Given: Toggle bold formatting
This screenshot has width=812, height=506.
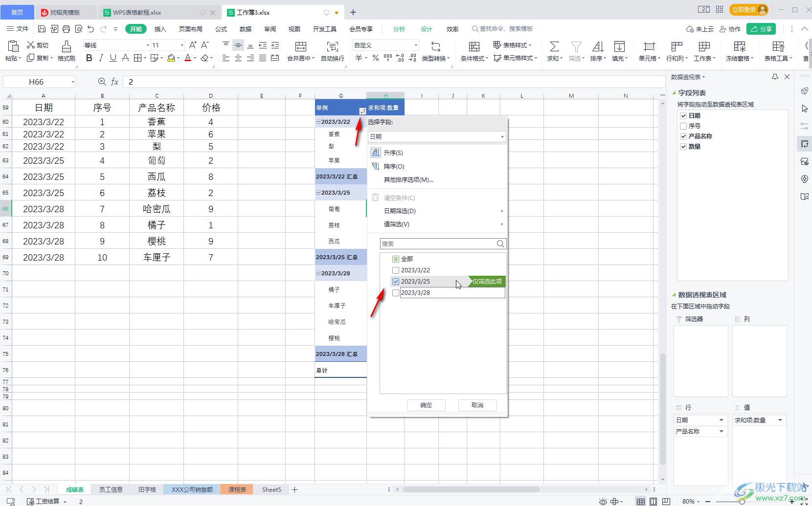Looking at the screenshot, I should coord(89,58).
